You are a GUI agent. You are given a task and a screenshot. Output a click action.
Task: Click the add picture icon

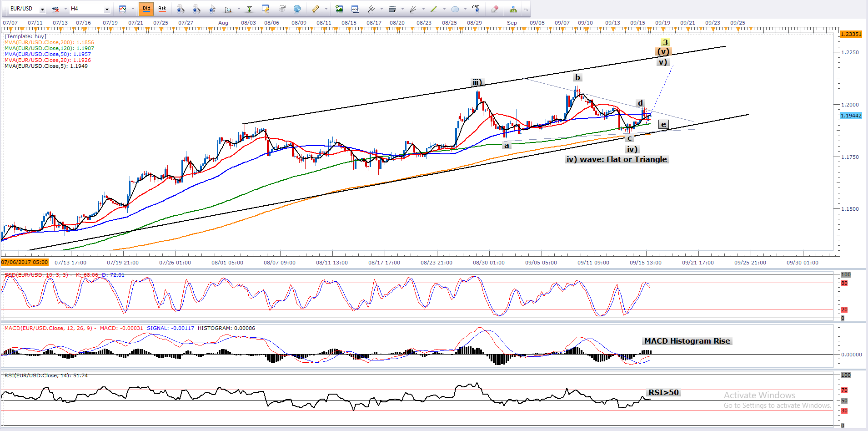pyautogui.click(x=339, y=9)
